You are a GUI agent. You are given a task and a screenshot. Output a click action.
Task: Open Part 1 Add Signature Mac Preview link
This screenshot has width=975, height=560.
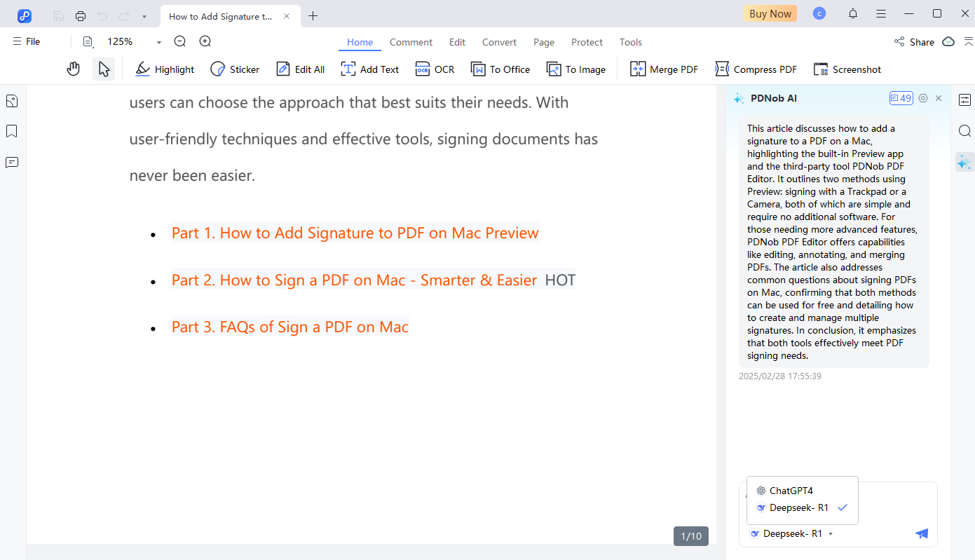coord(355,233)
